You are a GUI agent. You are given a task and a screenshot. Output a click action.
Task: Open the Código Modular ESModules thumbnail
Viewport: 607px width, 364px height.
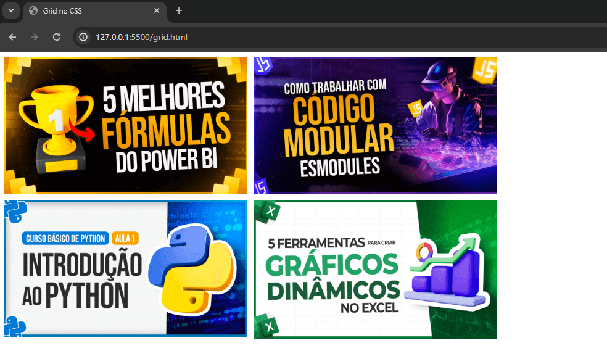coord(375,123)
